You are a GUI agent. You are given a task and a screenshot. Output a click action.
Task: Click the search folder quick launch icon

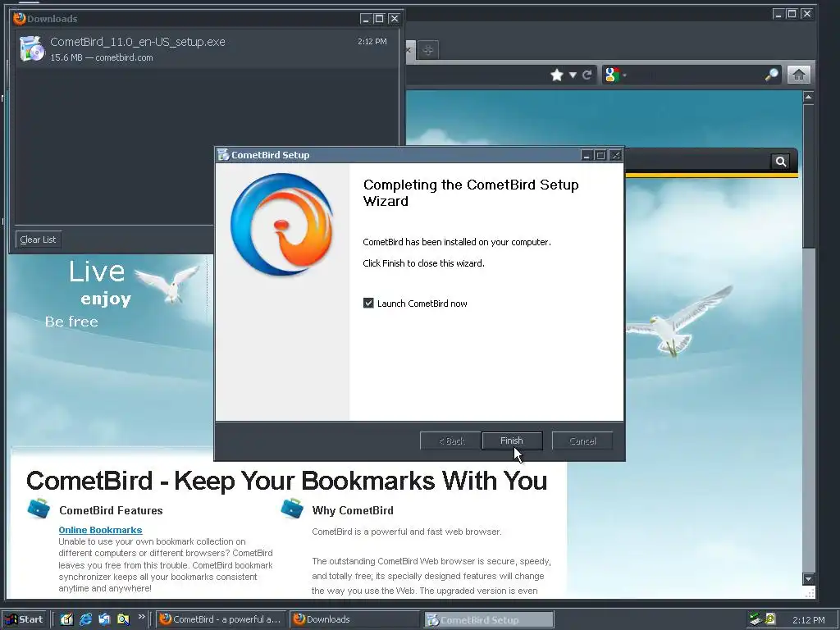123,619
